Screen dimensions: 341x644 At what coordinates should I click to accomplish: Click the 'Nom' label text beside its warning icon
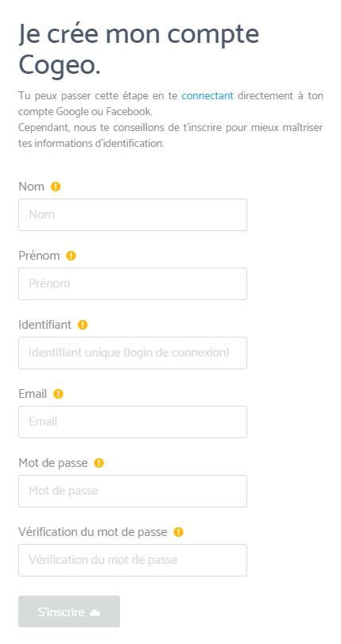tap(31, 187)
